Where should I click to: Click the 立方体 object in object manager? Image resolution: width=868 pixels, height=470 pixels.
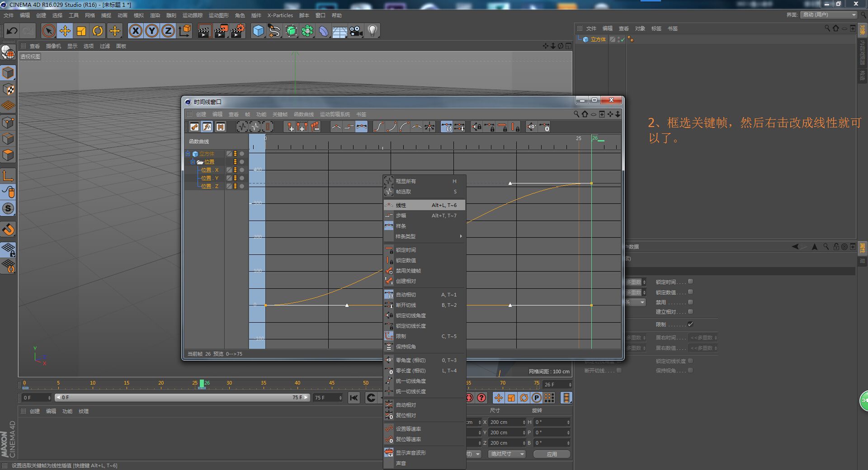tap(598, 40)
